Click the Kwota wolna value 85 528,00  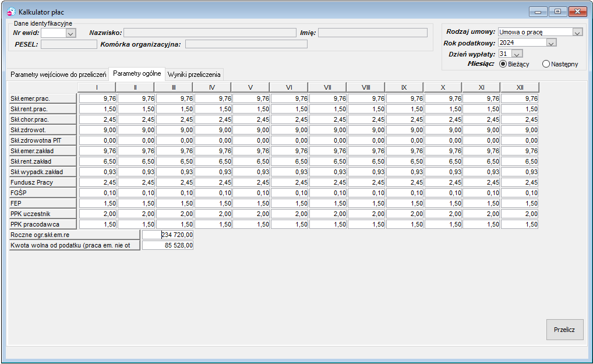168,245
